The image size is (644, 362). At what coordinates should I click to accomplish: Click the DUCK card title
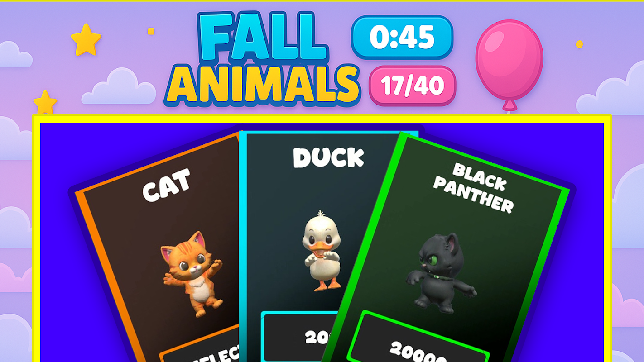(328, 158)
